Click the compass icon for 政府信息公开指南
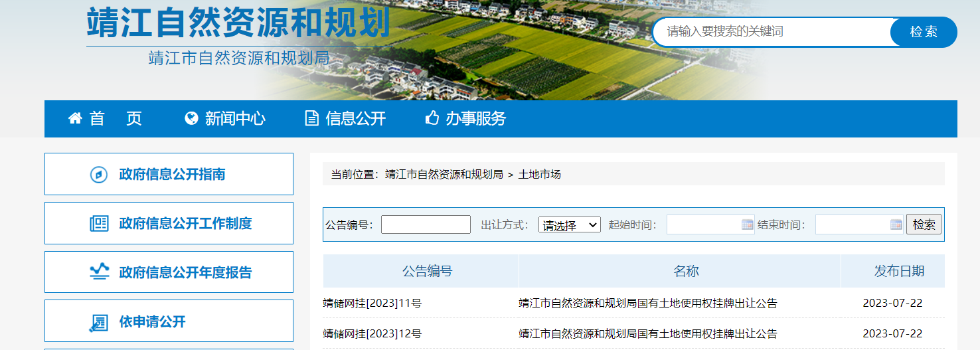 coord(98,175)
